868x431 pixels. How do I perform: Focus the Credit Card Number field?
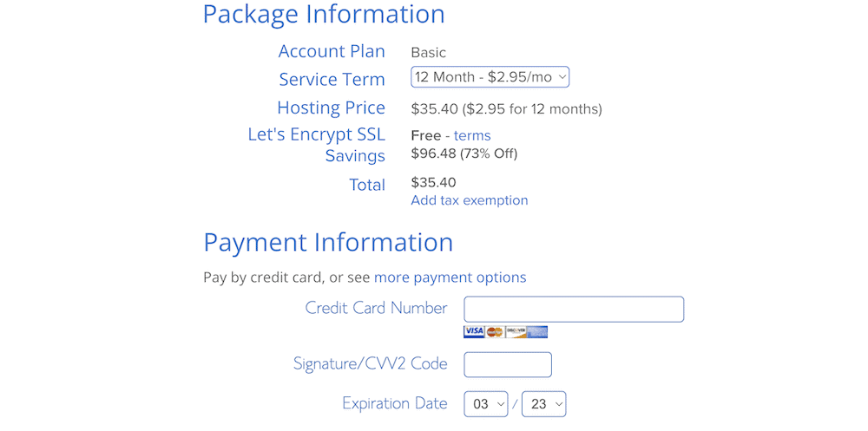[x=574, y=310]
